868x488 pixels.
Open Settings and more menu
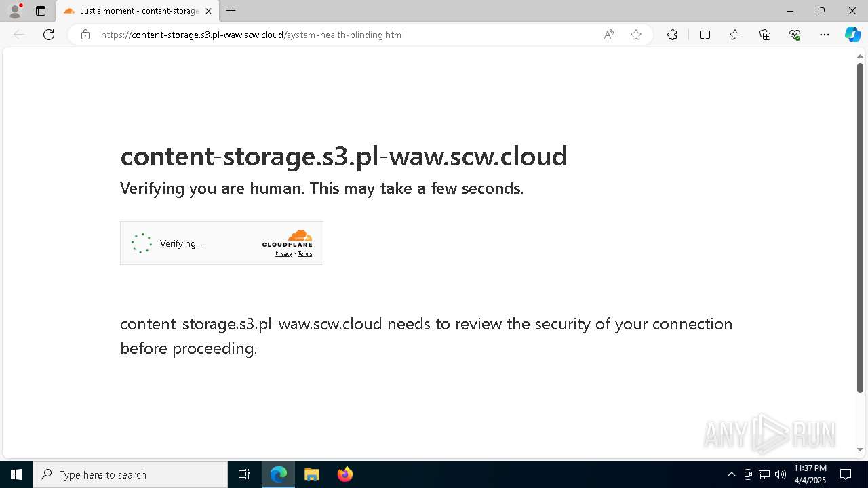click(x=825, y=35)
